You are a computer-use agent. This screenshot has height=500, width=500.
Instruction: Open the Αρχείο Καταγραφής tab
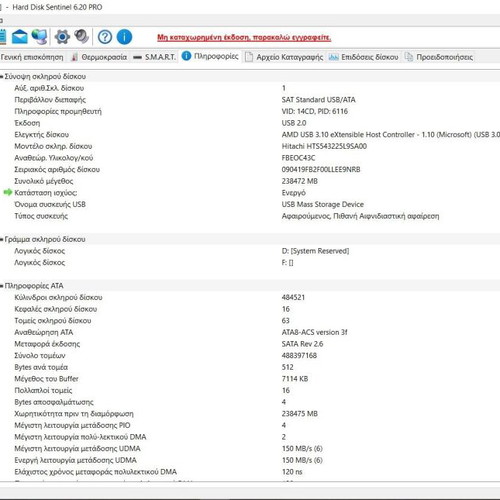290,57
